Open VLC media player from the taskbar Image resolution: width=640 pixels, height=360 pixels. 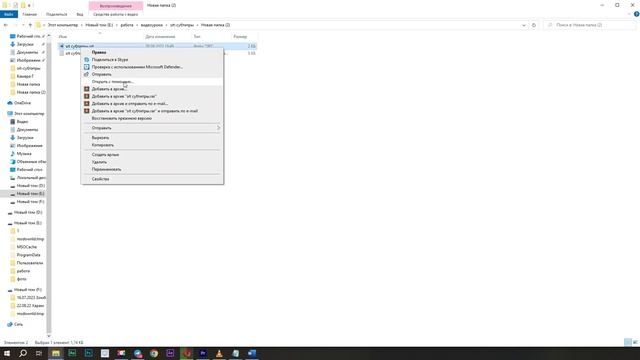coord(219,353)
